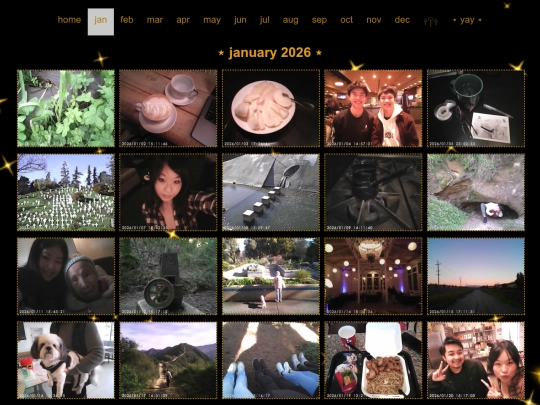The height and width of the screenshot is (405, 540).
Task: Open photo of two smiling men in restaurant
Action: 373,108
